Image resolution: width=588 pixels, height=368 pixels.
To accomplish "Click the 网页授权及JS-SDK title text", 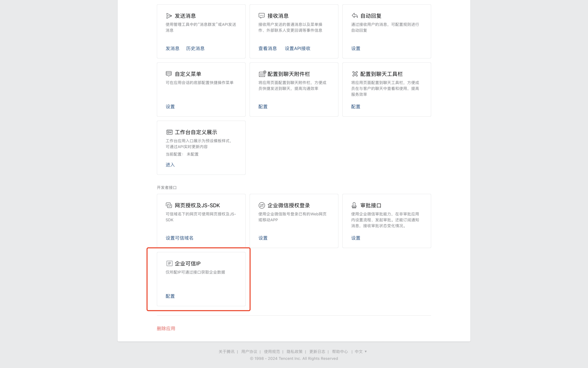I will [x=197, y=205].
